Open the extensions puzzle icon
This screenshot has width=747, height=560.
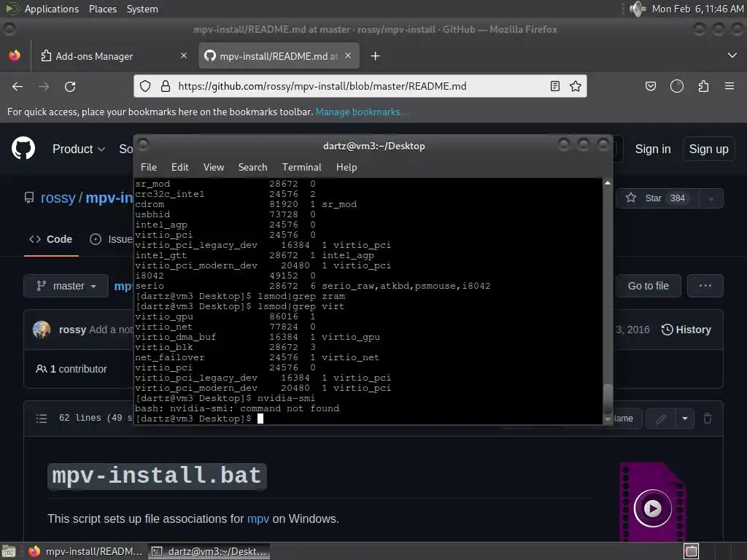click(x=703, y=86)
